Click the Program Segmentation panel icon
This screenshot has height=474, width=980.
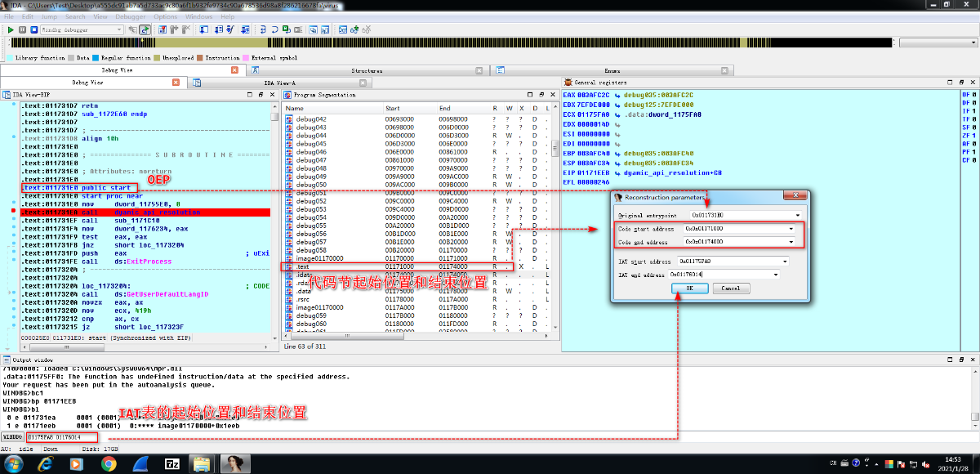tap(287, 95)
